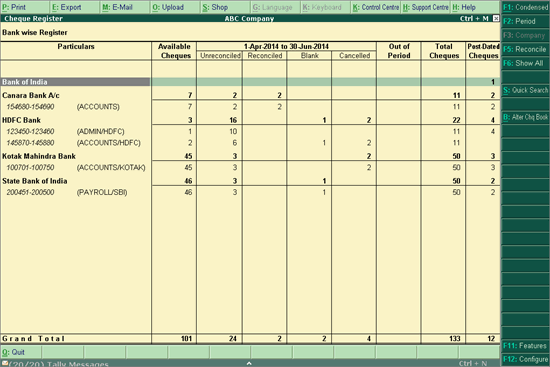Open the Control Centre

click(x=376, y=7)
